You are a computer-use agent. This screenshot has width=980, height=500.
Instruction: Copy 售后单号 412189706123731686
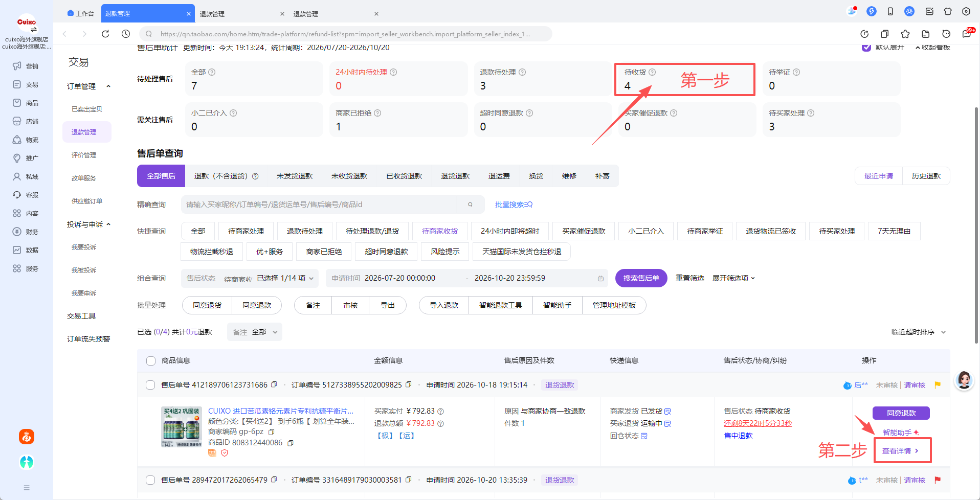tap(274, 384)
